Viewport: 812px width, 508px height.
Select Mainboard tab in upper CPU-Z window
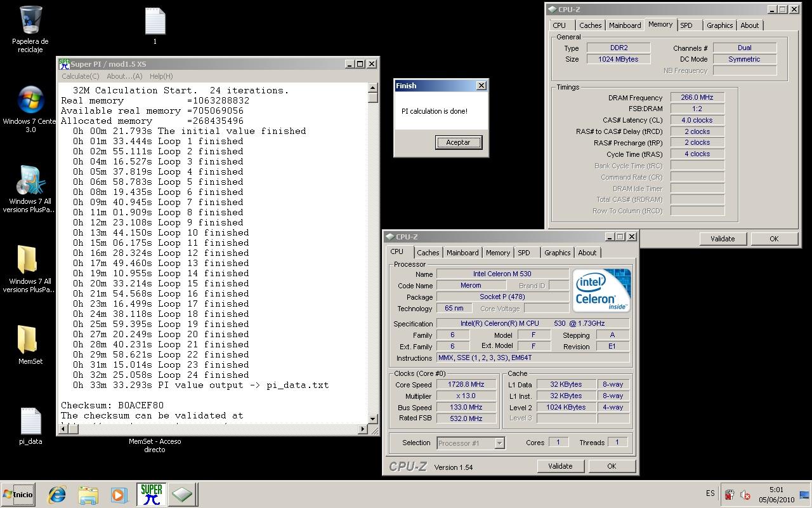click(x=625, y=25)
